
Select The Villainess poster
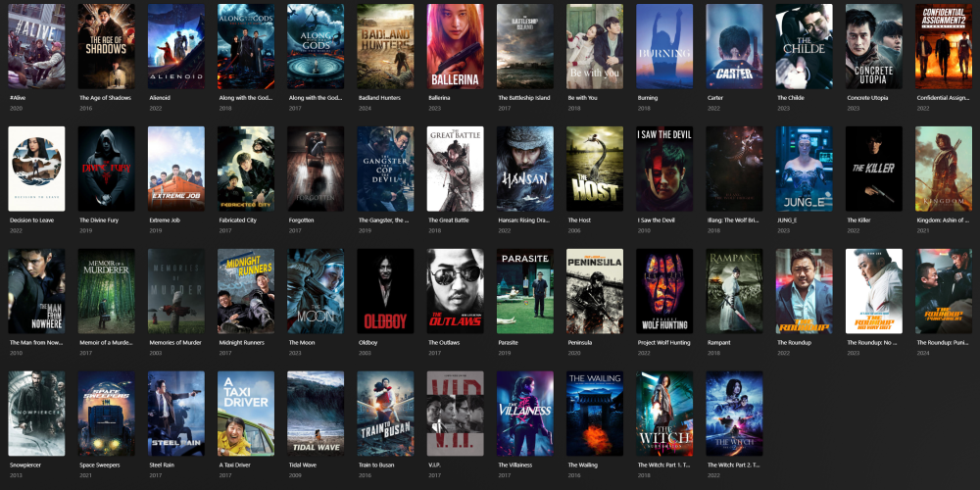pos(525,414)
